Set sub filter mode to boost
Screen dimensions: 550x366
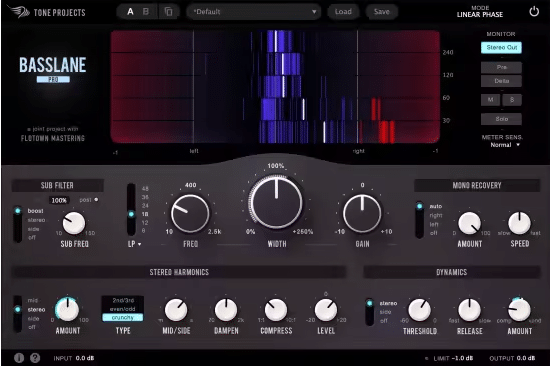(35, 211)
